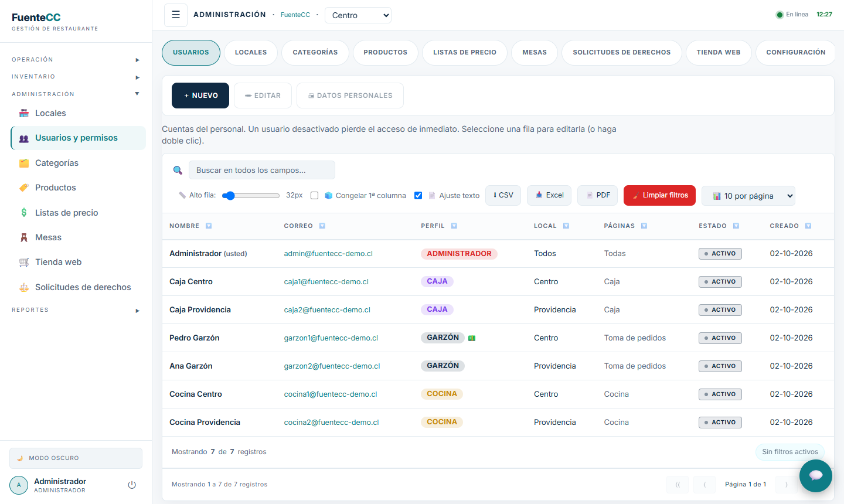Screen dimensions: 844x504
Task: Click the ESTADO column filter icon
Action: (x=736, y=226)
